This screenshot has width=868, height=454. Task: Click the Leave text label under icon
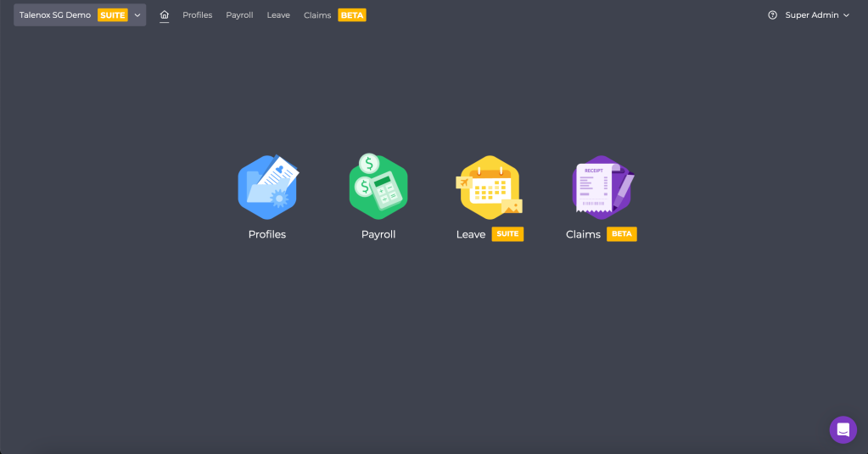click(x=471, y=234)
